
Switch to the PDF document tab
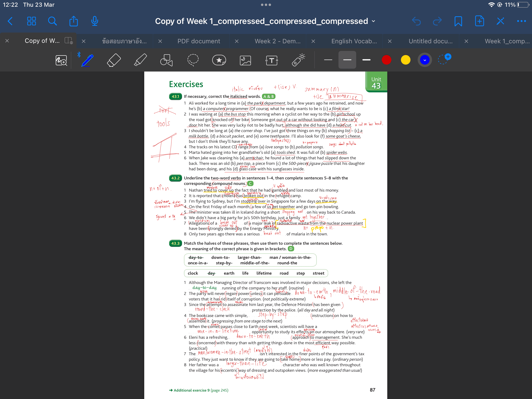[199, 41]
